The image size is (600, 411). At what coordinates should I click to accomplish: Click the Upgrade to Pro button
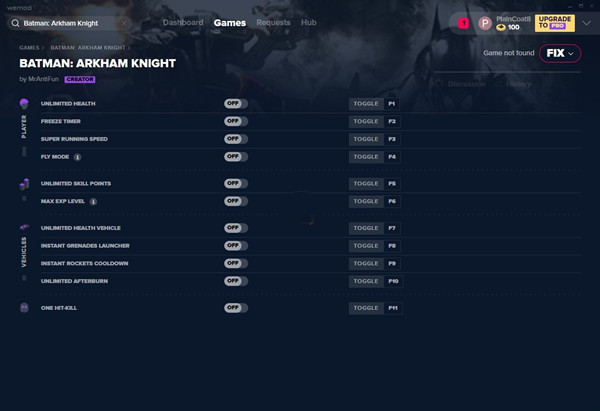click(555, 23)
